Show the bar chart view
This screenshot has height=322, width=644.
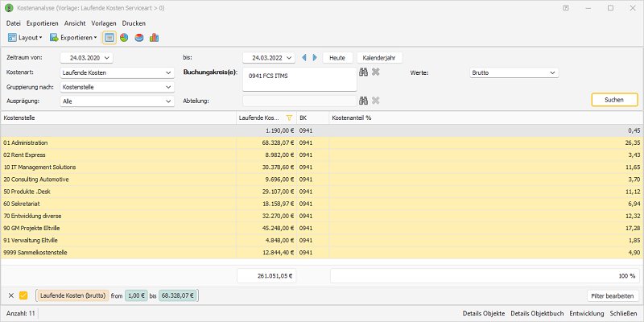coord(153,37)
